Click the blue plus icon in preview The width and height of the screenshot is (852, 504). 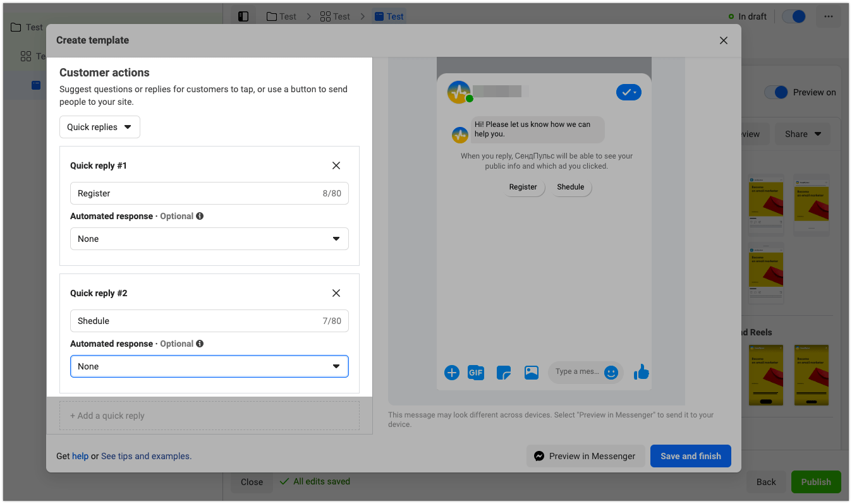[452, 373]
